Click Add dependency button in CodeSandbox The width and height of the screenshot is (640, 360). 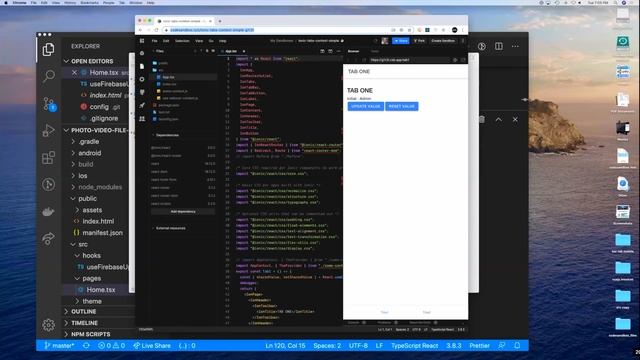(183, 211)
